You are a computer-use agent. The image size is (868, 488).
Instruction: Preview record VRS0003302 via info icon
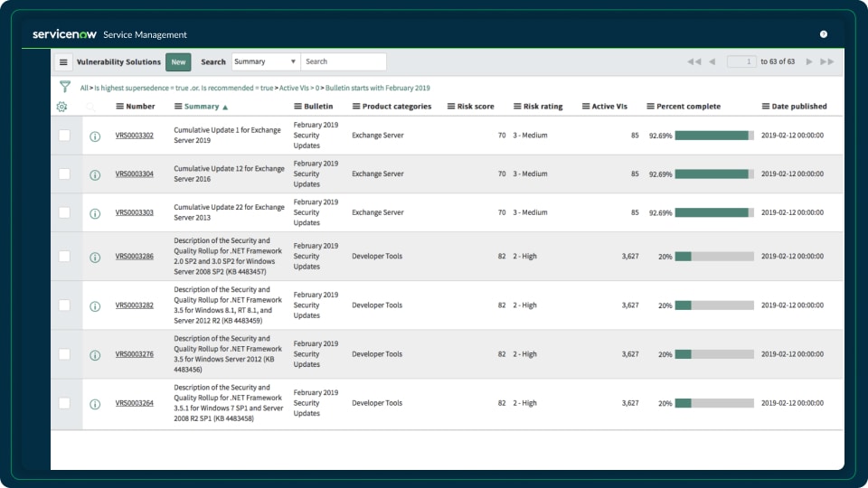click(x=95, y=136)
